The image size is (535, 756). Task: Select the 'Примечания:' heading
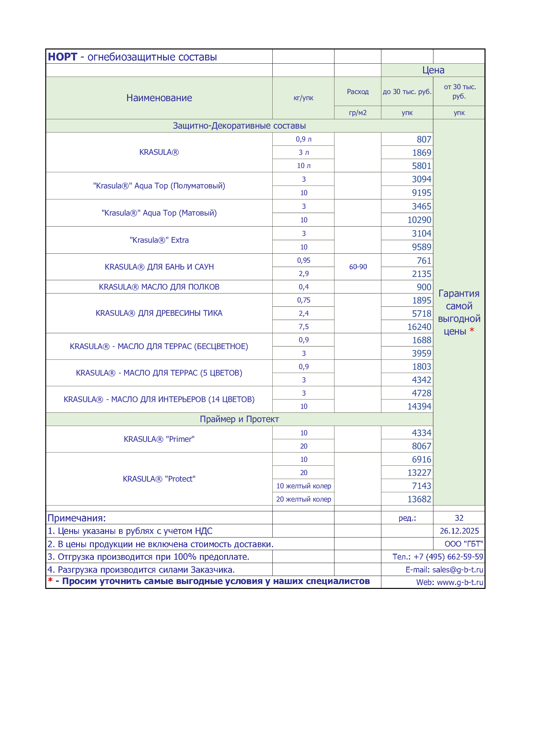tap(77, 518)
